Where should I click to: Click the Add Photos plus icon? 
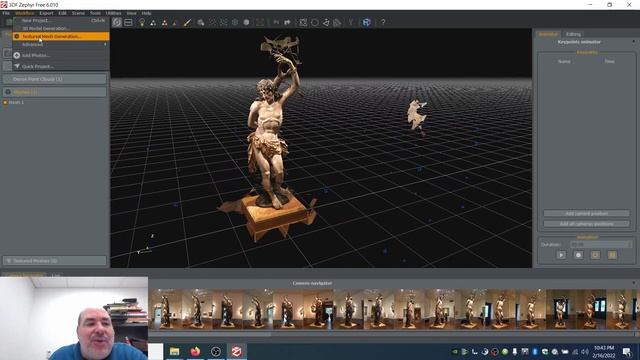click(17, 56)
